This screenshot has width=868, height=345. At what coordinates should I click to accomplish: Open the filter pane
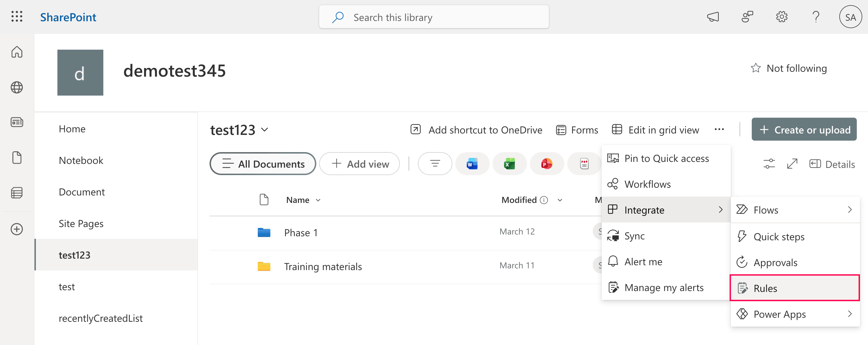[435, 163]
